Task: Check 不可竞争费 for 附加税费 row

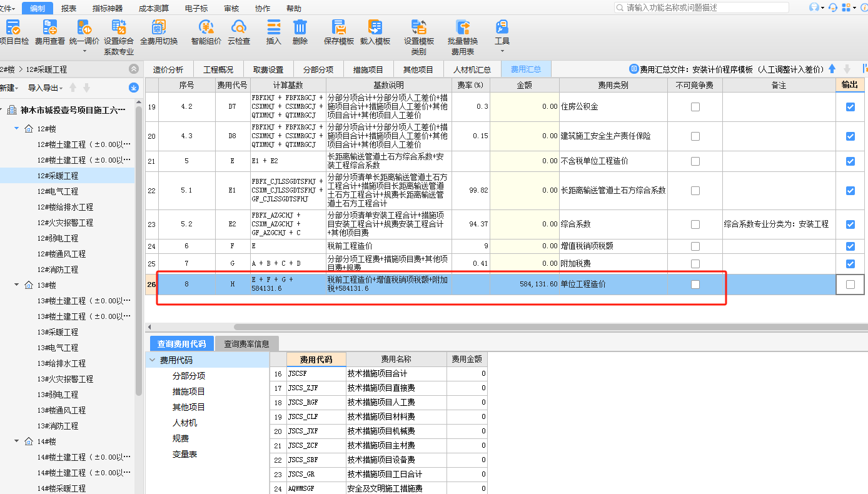Action: [695, 264]
